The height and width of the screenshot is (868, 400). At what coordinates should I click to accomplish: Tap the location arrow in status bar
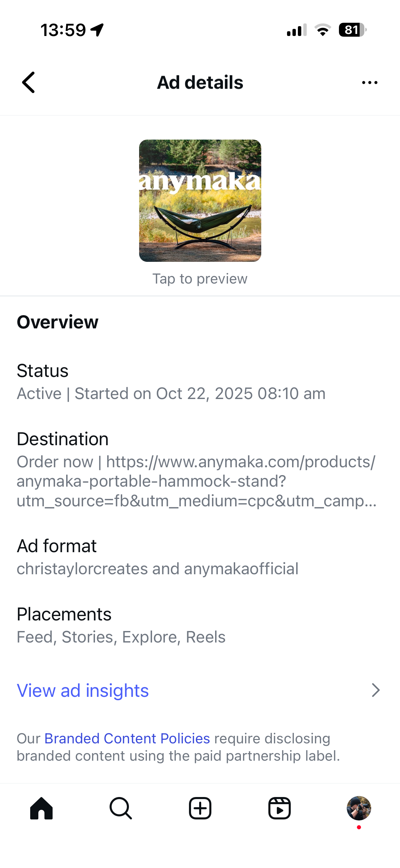tap(97, 30)
